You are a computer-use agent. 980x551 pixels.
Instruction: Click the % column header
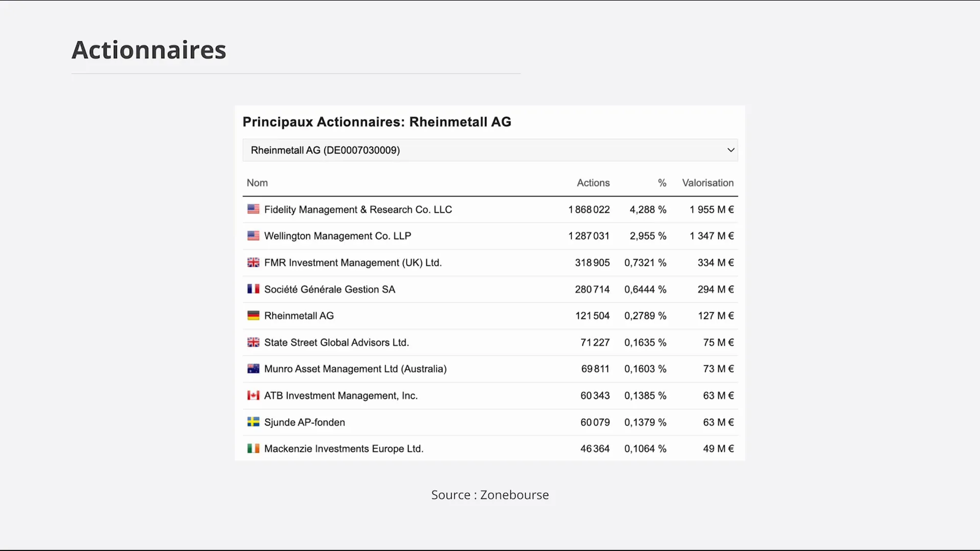click(662, 183)
